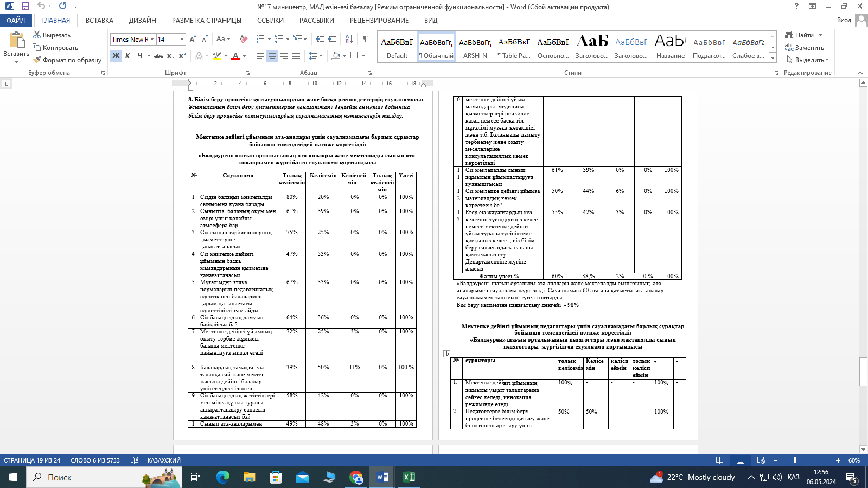The image size is (868, 488).
Task: Click the Copy (Копировать) button
Action: tap(55, 47)
